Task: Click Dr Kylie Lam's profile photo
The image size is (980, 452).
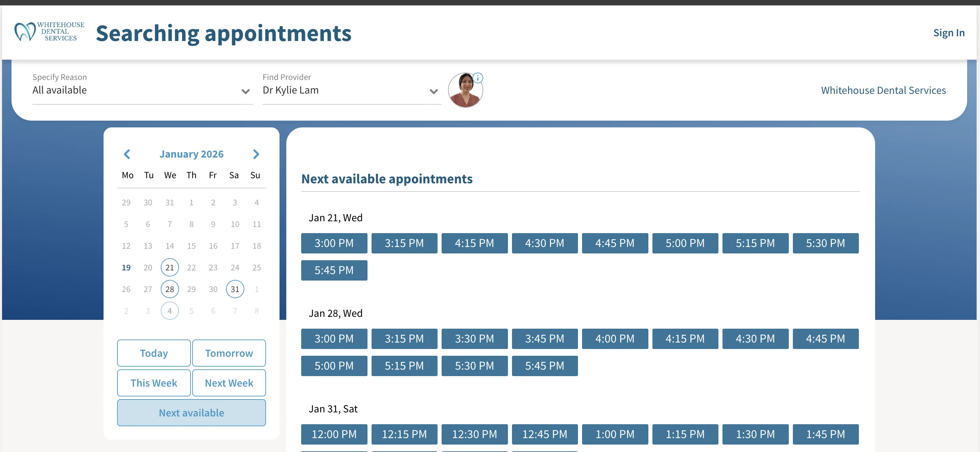Action: tap(465, 90)
